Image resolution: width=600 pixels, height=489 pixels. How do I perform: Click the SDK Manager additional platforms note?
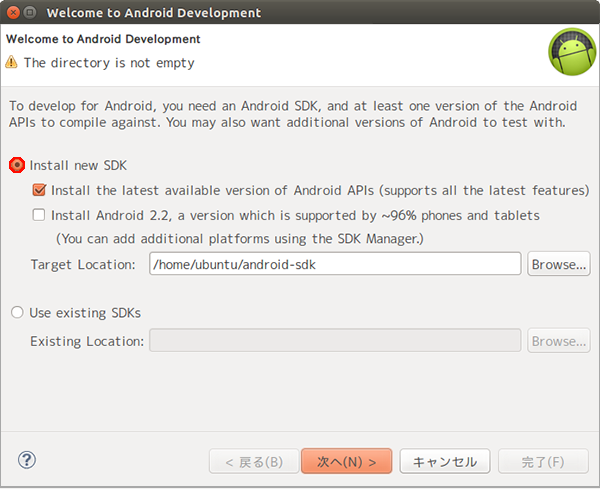click(x=240, y=239)
